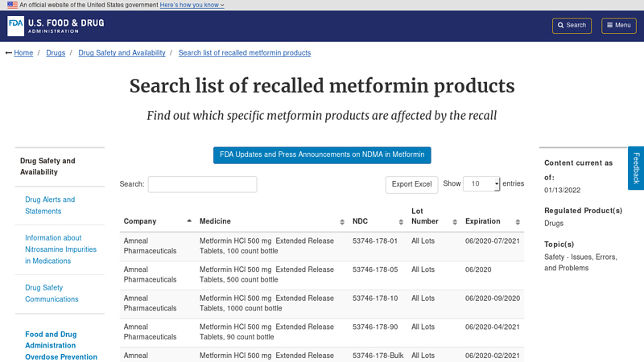Go to Drugs breadcrumb link
Viewport: 644px width, 362px height.
(56, 53)
